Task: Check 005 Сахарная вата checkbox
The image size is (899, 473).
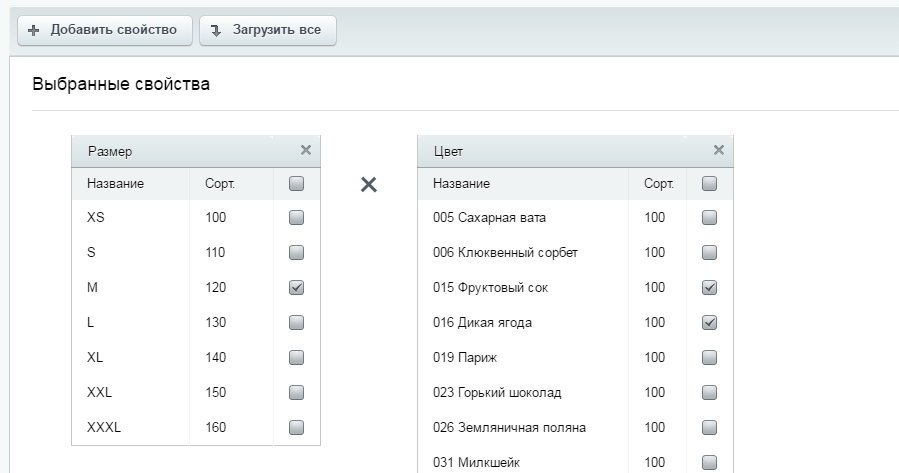Action: tap(709, 218)
